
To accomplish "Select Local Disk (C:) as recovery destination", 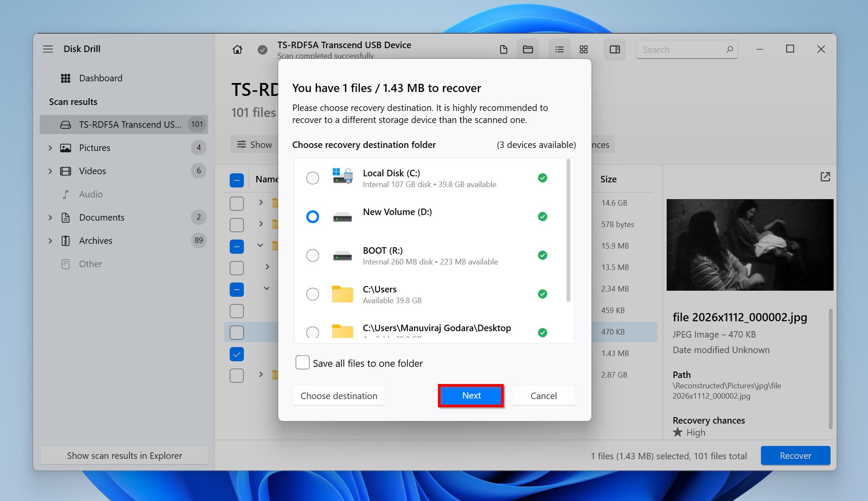I will [312, 178].
